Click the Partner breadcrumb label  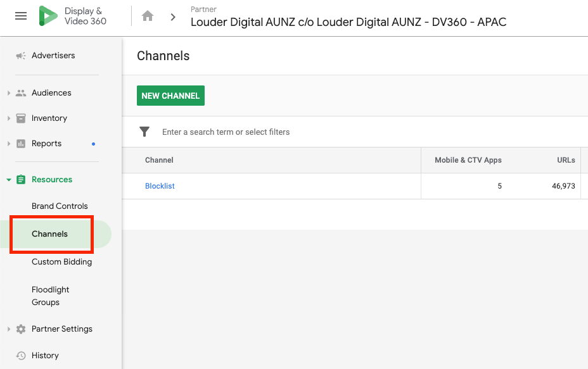coord(203,9)
